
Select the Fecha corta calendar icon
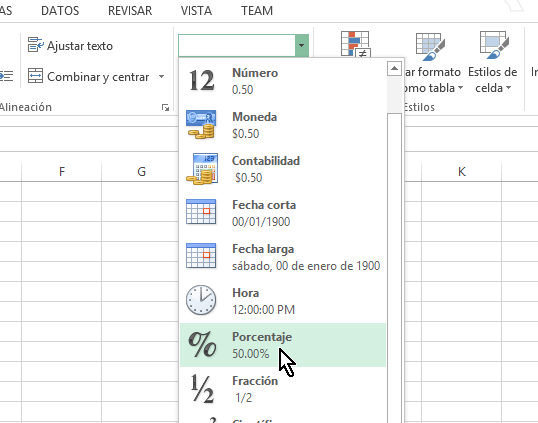point(201,212)
